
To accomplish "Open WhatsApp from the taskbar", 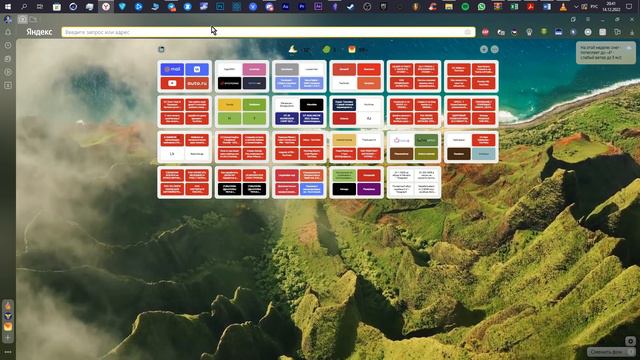I will coord(481,7).
